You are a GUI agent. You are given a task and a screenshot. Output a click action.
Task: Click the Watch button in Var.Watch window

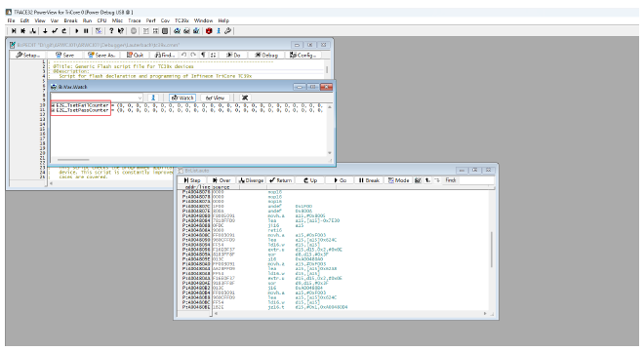182,97
